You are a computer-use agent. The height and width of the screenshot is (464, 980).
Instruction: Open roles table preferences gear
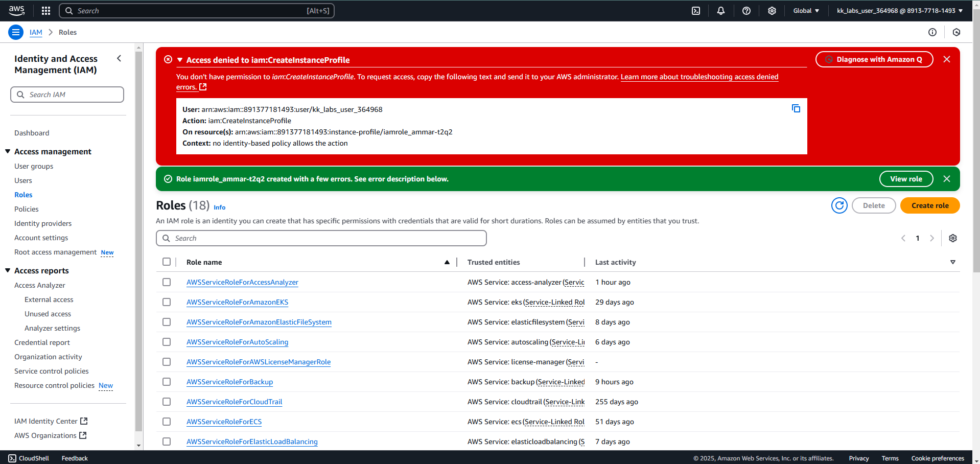[x=953, y=238]
